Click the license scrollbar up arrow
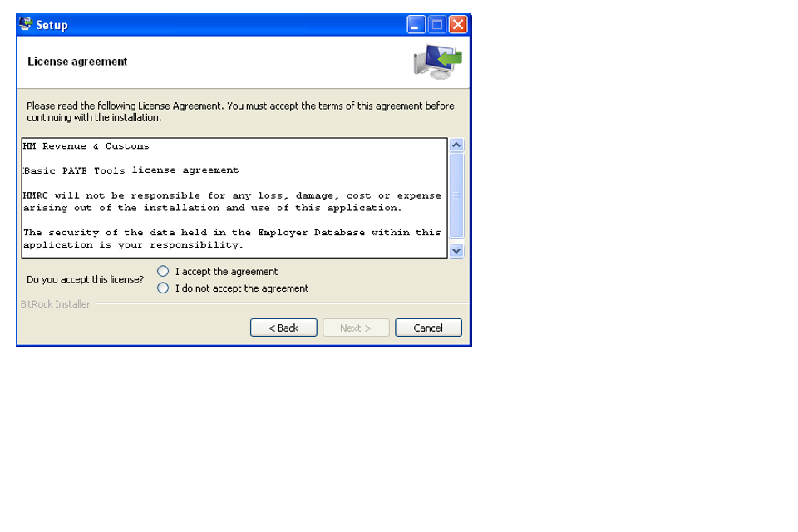The width and height of the screenshot is (798, 532). 456,145
